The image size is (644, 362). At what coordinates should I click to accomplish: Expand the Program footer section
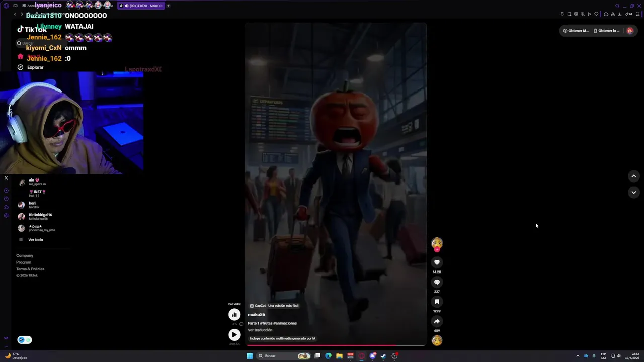tap(24, 262)
